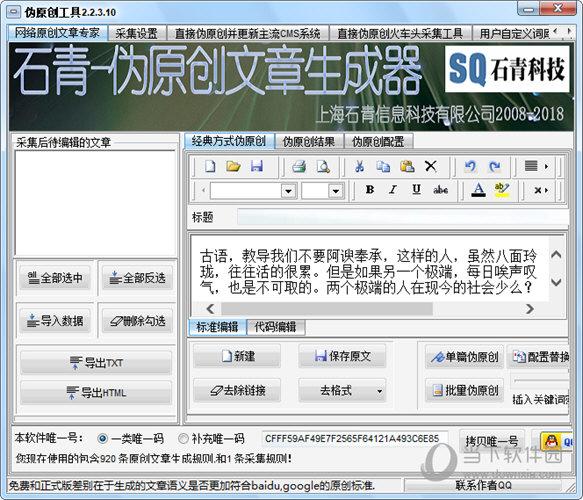Click the 全部反选 button

pyautogui.click(x=137, y=278)
